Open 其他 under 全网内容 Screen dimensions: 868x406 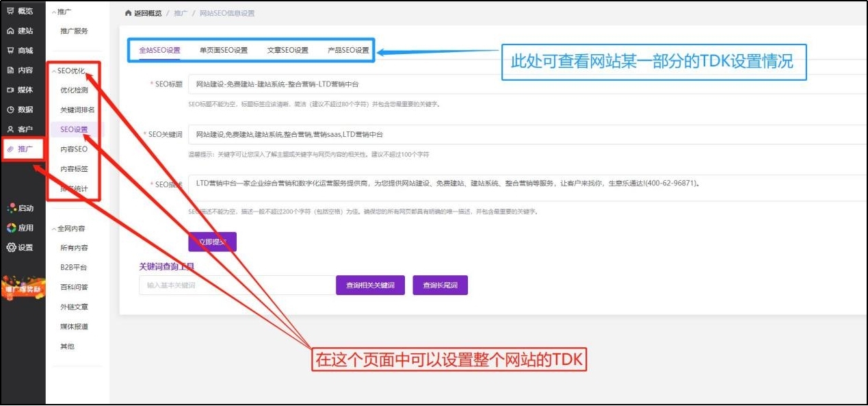pyautogui.click(x=67, y=347)
